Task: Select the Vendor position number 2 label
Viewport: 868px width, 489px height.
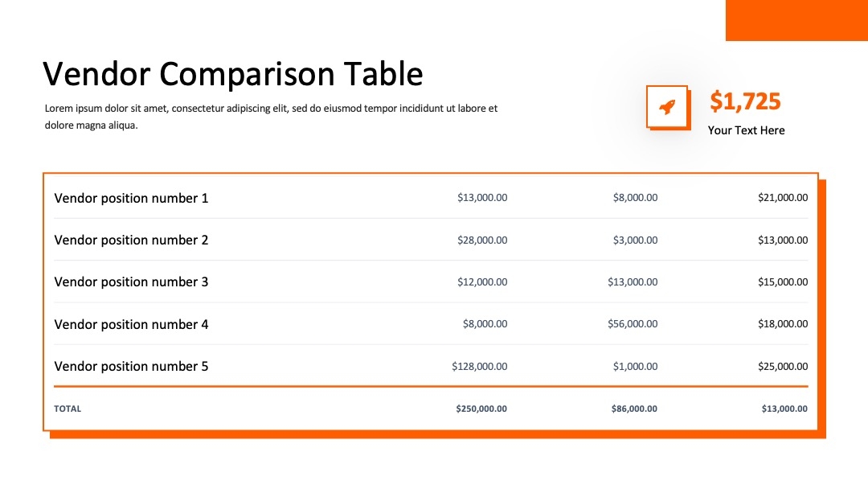Action: (x=131, y=240)
